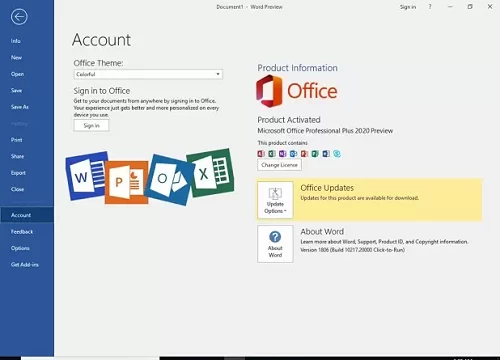
Task: Open the Office Theme dropdown
Action: click(148, 74)
